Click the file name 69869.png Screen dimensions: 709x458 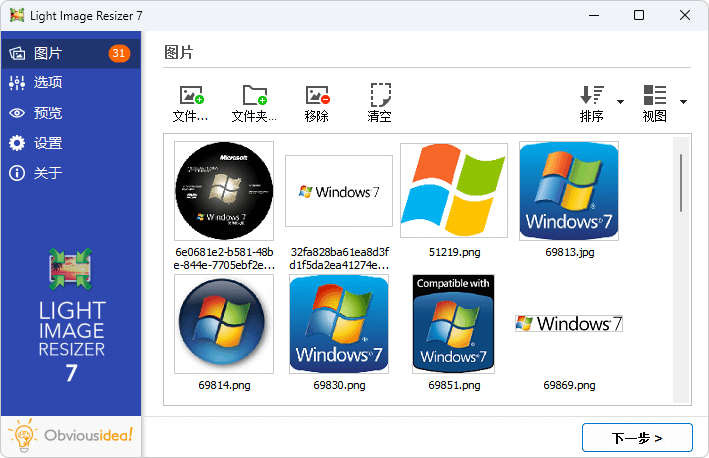pyautogui.click(x=569, y=385)
